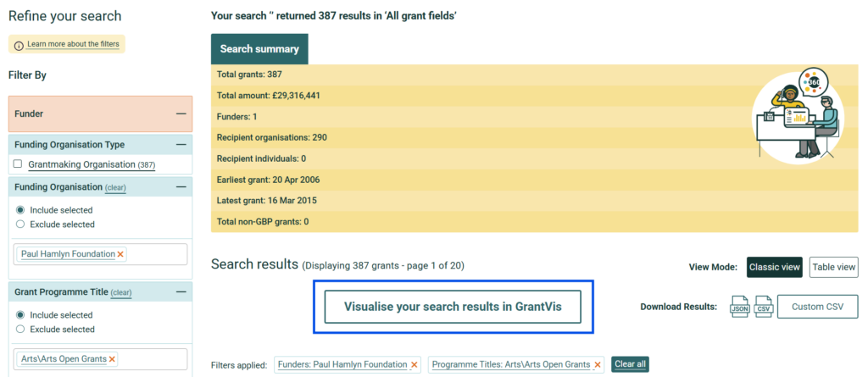Collapse the Funder filter section
Viewport: 868px width, 377px height.
(181, 114)
